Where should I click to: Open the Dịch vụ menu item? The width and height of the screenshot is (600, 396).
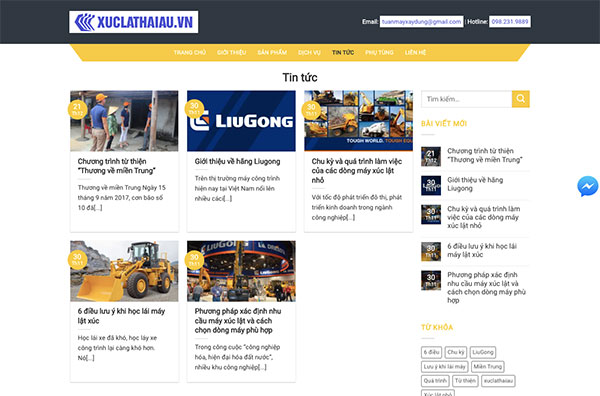point(309,52)
